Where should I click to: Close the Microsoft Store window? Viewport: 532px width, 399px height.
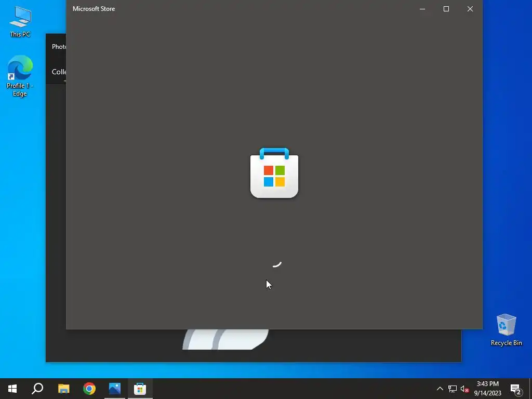pos(470,9)
